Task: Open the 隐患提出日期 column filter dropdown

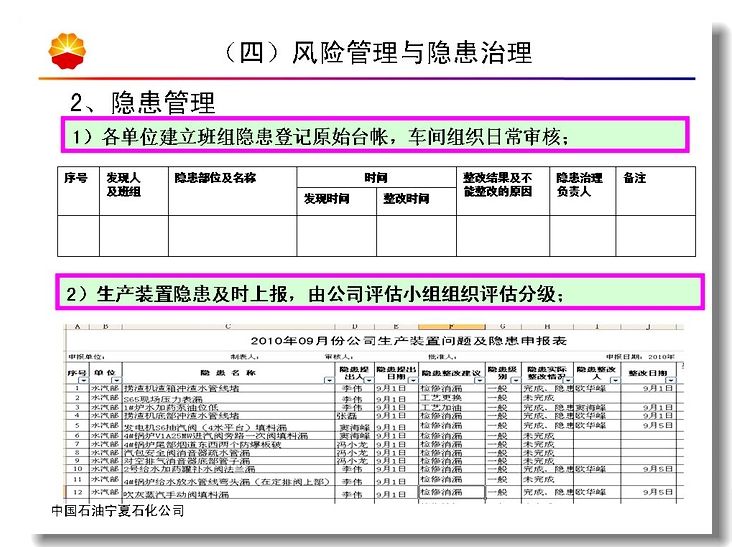Action: pyautogui.click(x=413, y=380)
